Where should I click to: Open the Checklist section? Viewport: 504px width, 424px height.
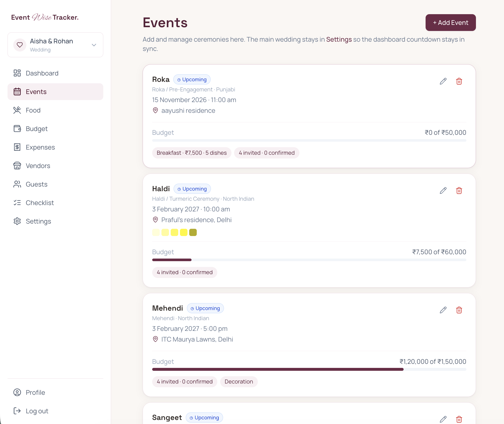pos(55,203)
